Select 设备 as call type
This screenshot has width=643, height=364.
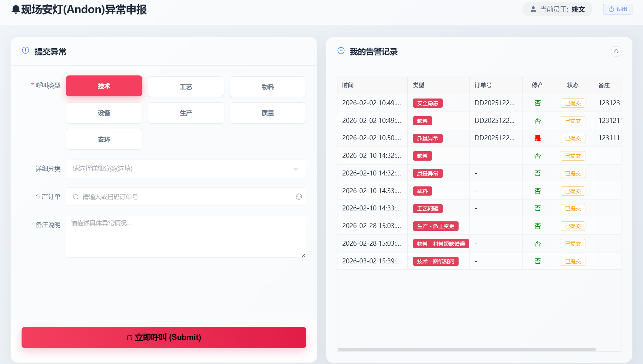coord(104,113)
